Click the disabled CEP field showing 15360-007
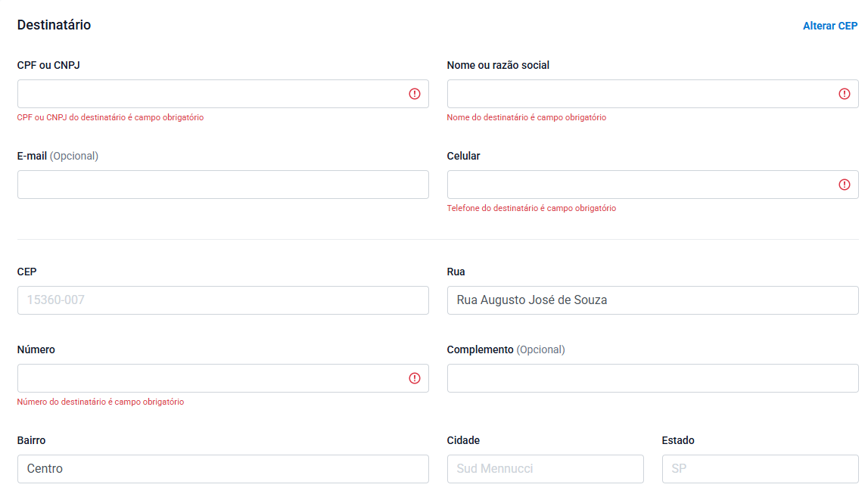This screenshot has width=868, height=500. tap(222, 300)
